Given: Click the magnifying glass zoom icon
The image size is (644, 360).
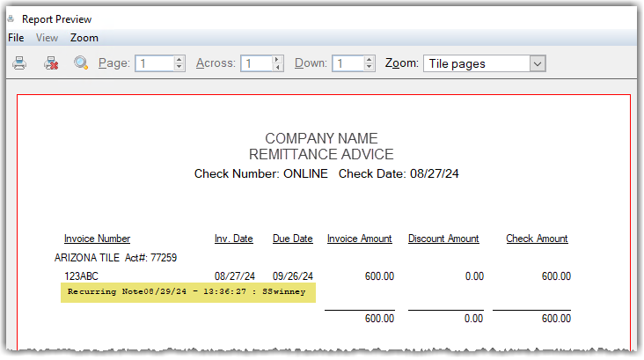Looking at the screenshot, I should point(81,62).
